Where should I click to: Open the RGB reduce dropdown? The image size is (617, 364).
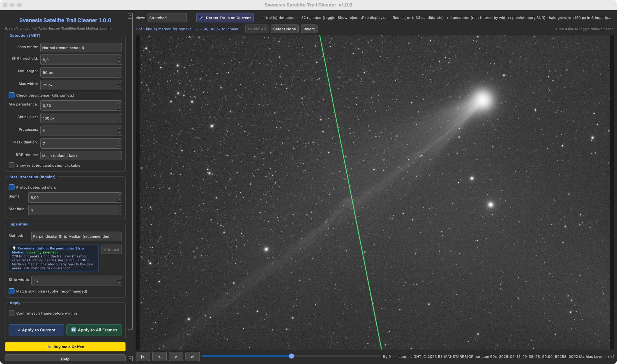(x=81, y=156)
